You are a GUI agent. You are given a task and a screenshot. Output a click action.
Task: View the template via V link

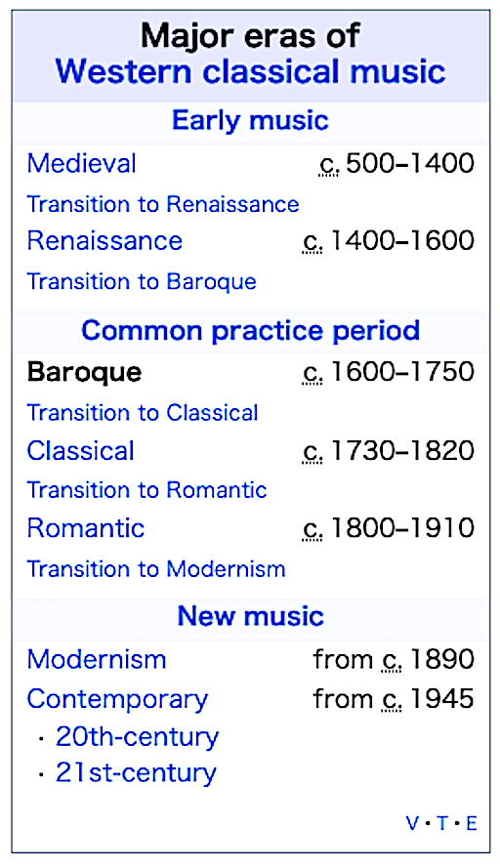(412, 824)
